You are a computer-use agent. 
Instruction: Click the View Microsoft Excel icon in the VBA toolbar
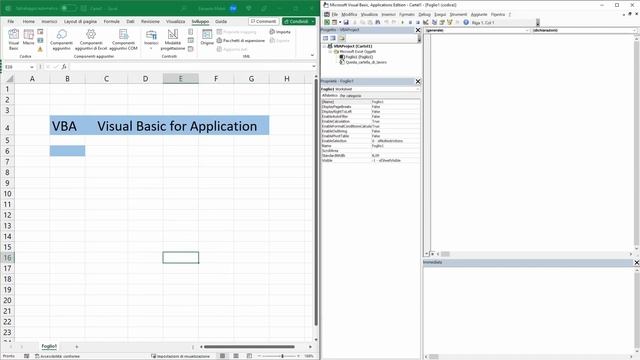pos(327,22)
